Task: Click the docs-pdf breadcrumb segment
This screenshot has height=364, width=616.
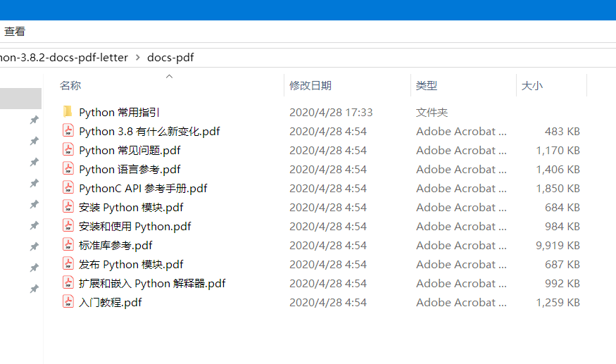Action: coord(170,58)
